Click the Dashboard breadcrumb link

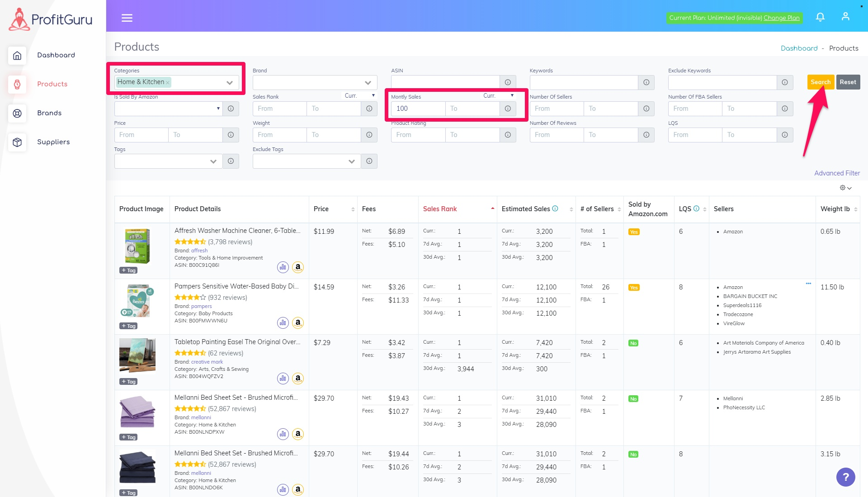click(799, 48)
